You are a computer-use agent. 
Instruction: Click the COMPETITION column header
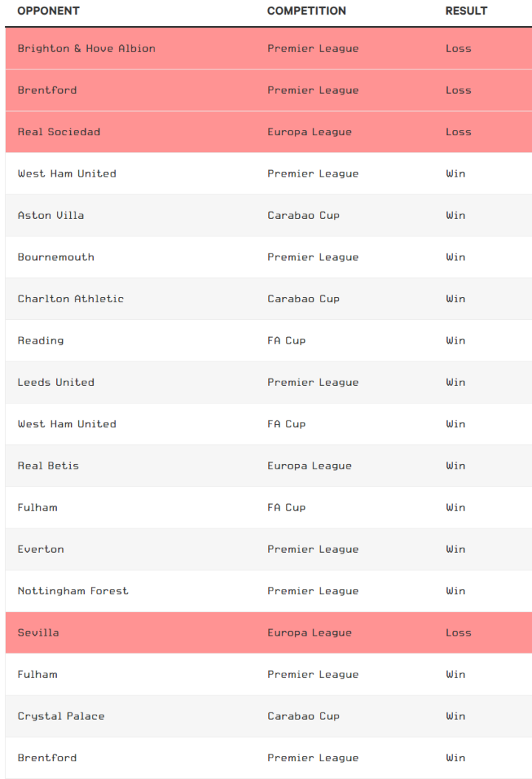coord(307,11)
